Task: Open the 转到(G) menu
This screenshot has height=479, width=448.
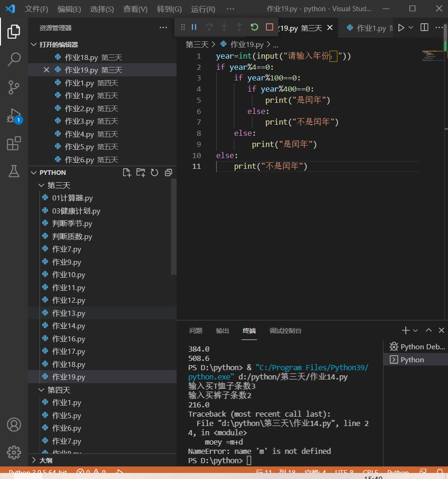Action: [169, 9]
